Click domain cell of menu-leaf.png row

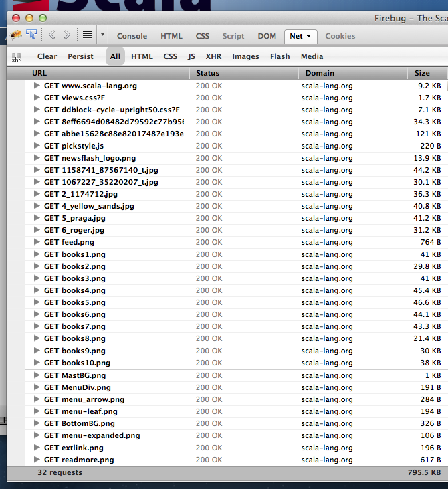[327, 411]
